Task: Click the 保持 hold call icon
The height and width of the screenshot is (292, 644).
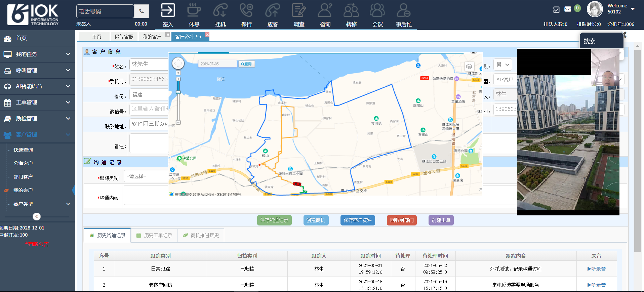Action: 246,10
